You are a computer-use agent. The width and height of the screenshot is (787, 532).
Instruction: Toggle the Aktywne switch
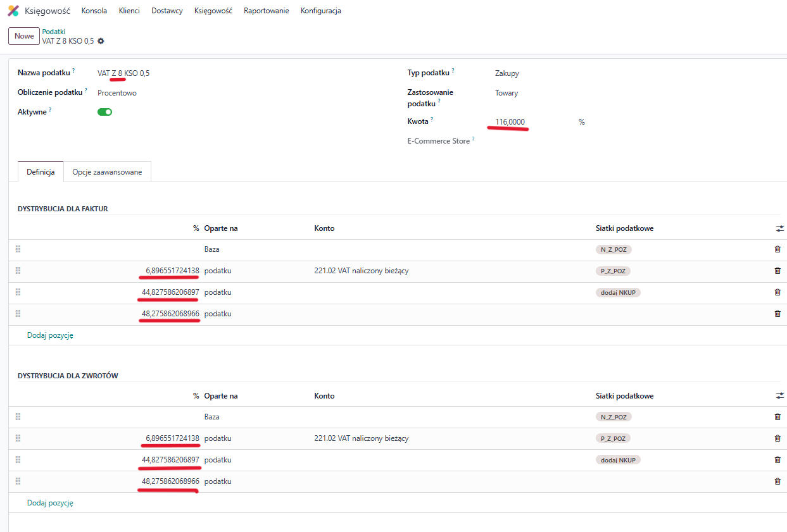tap(104, 112)
